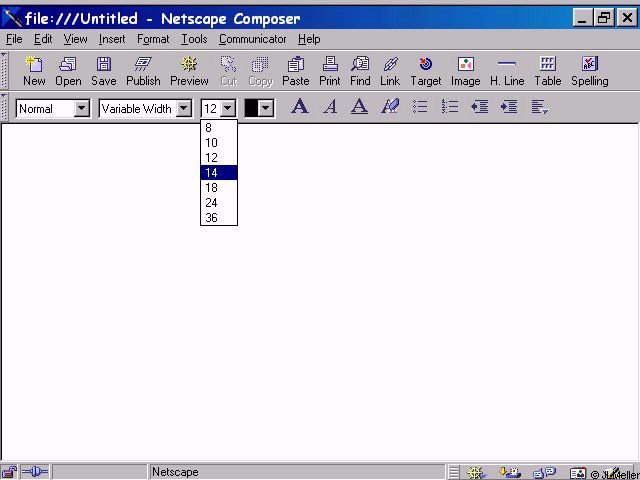Save the document with Save icon
The width and height of the screenshot is (640, 480).
(104, 71)
